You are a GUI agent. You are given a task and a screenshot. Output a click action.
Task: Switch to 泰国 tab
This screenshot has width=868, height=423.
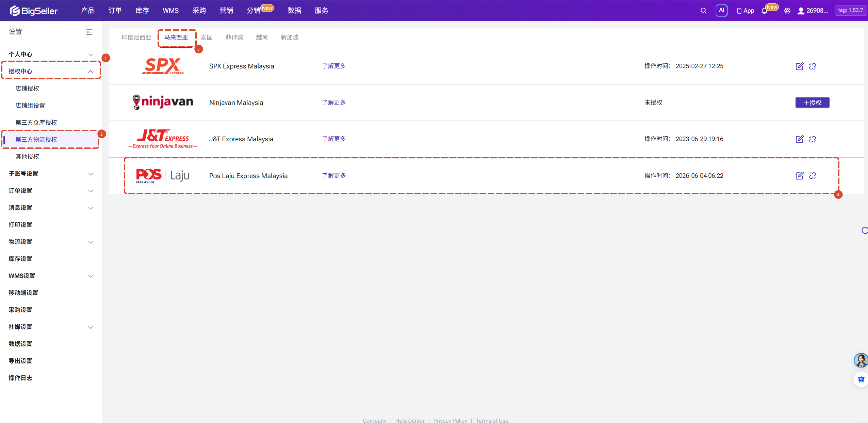[207, 37]
